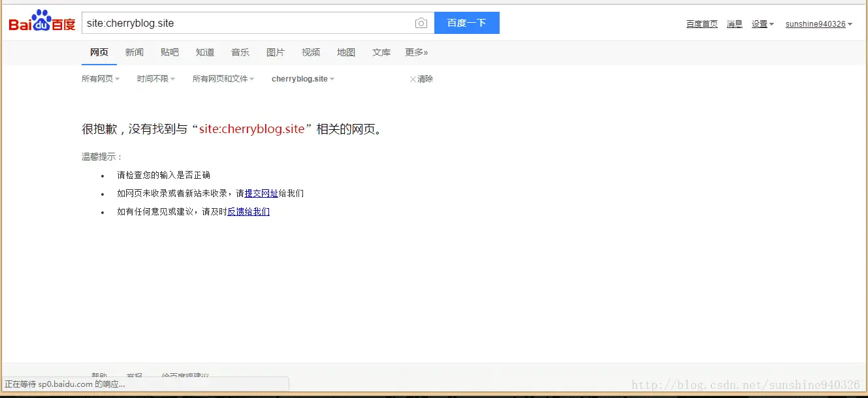Open the 反馈给我们 feedback link
Viewport: 868px width, 398px height.
(x=248, y=211)
